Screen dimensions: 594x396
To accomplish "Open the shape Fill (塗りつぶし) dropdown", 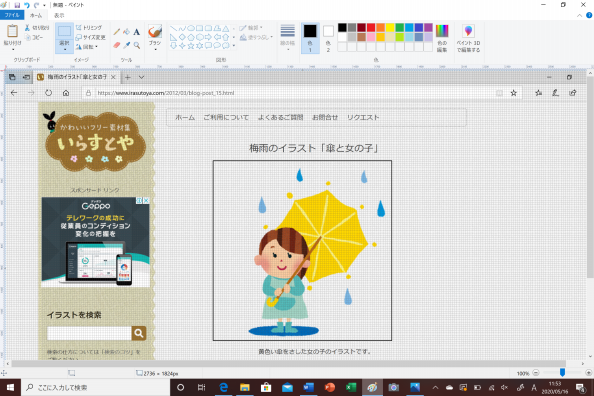I will tap(256, 37).
